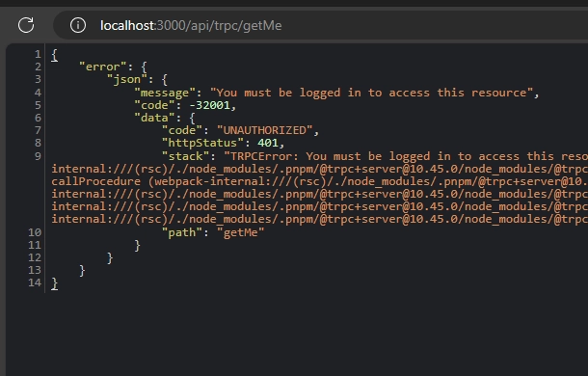Click the callProcedure stack trace line
This screenshot has height=376, width=588.
[319, 181]
